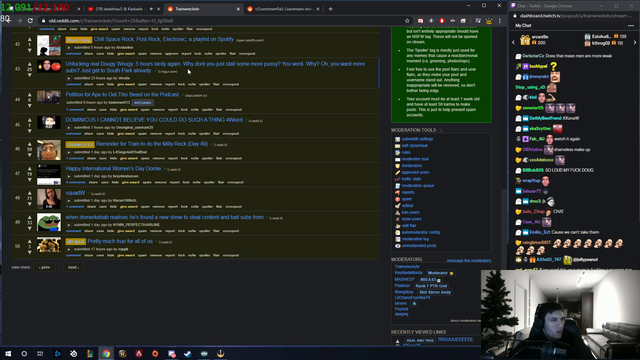This screenshot has height=360, width=640.
Task: Expand preview for Women's Day post 47
Action: point(69,176)
